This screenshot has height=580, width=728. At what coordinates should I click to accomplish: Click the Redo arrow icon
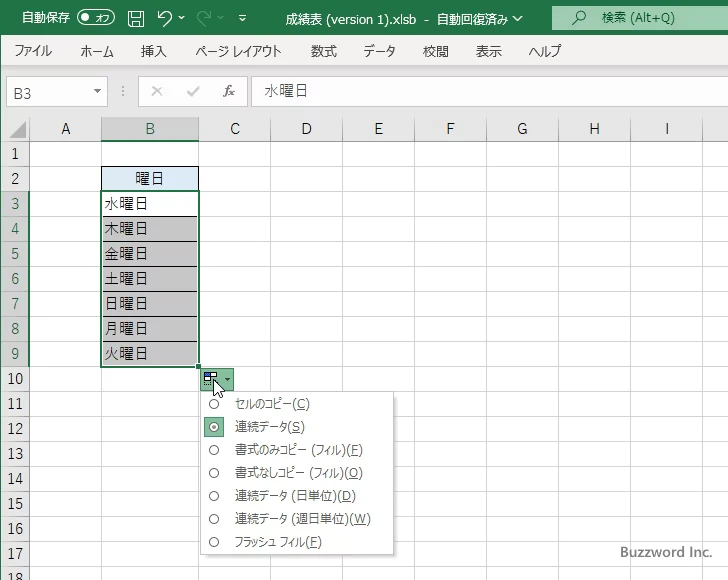(204, 18)
